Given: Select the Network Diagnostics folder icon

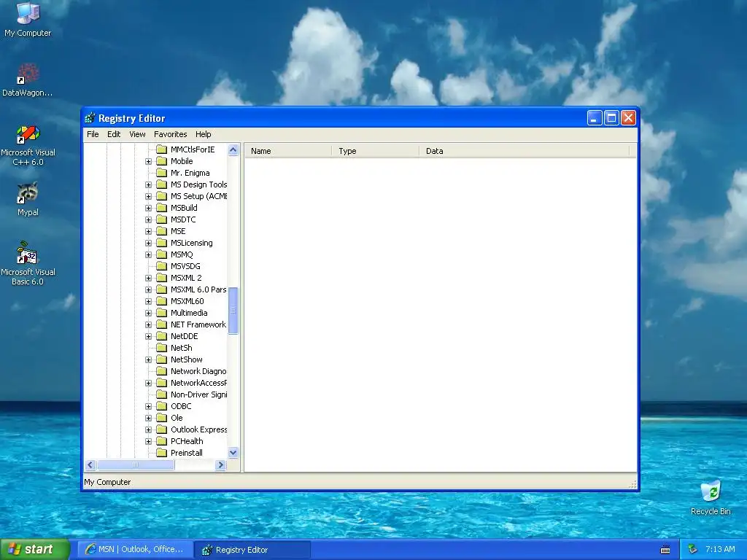Looking at the screenshot, I should [162, 371].
